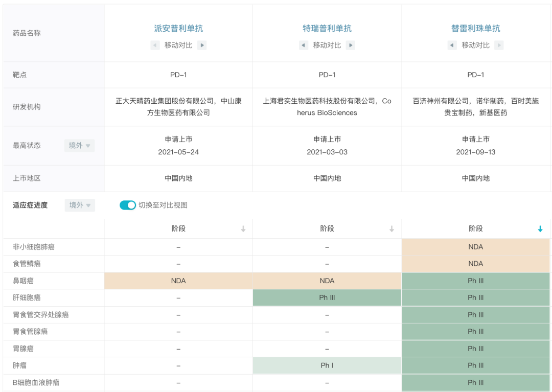Viewport: 552px width, 392px height.
Task: Open 境外 dropdown beside 适应症进度
Action: tap(79, 205)
